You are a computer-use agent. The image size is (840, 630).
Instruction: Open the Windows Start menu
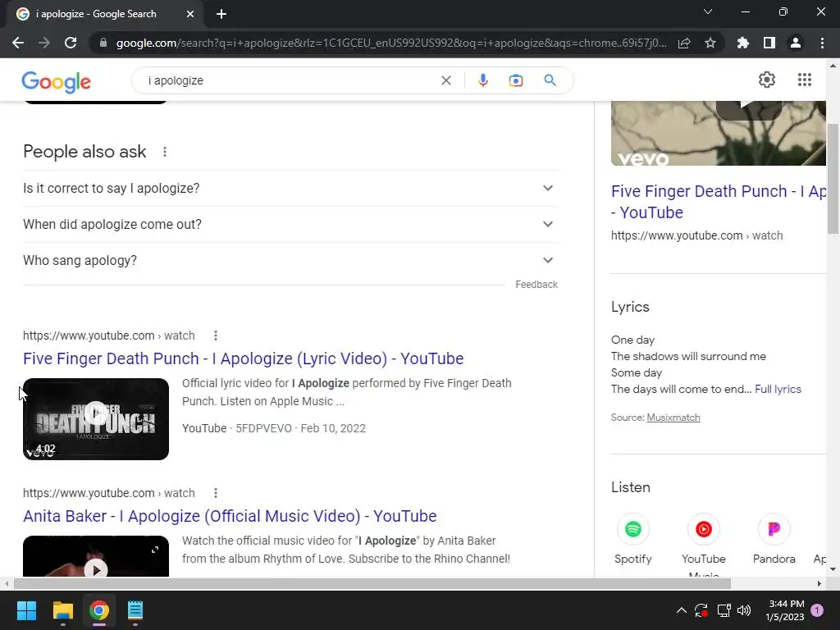26,610
